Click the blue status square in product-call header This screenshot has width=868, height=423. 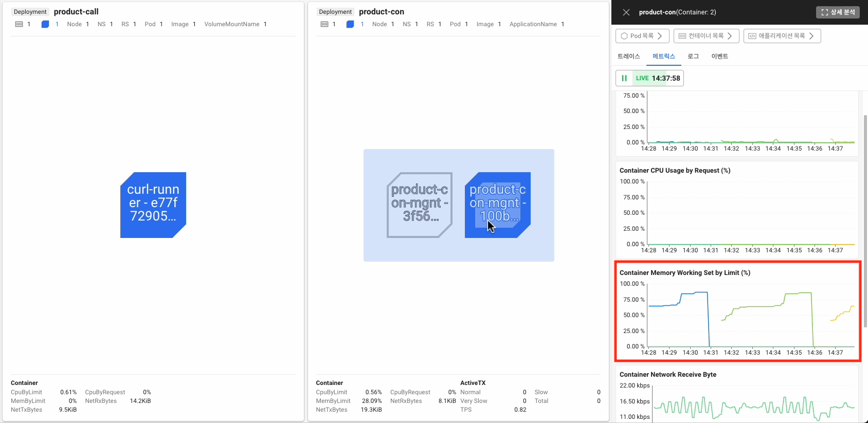(45, 24)
